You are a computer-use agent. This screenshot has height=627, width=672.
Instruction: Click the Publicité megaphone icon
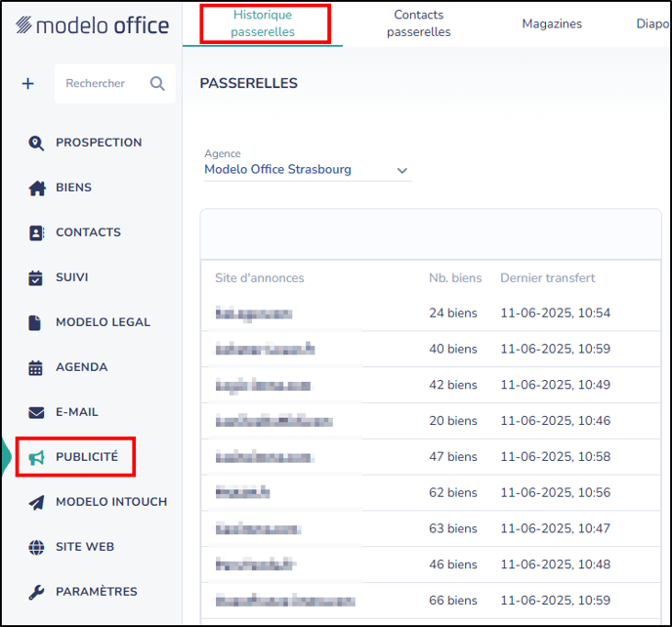[x=36, y=457]
